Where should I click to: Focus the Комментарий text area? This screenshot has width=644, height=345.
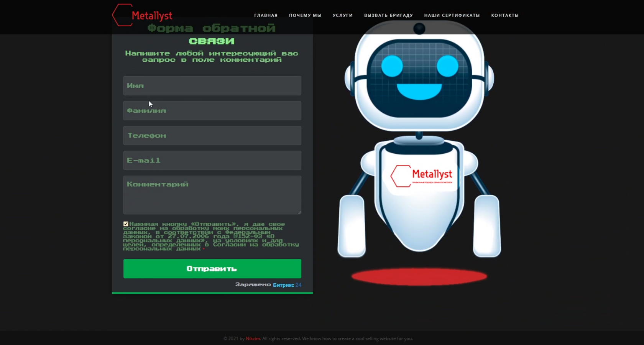(212, 195)
